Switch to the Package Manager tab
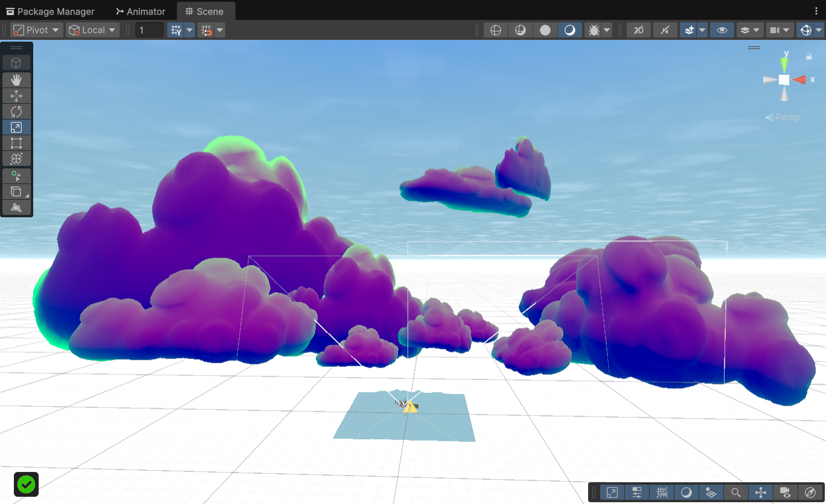The width and height of the screenshot is (826, 504). 50,11
